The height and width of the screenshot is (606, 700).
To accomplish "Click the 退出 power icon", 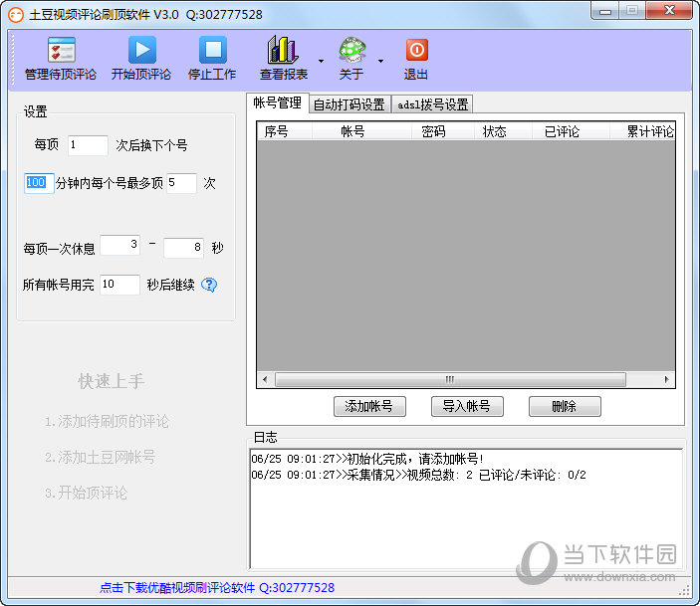I will click(x=416, y=50).
